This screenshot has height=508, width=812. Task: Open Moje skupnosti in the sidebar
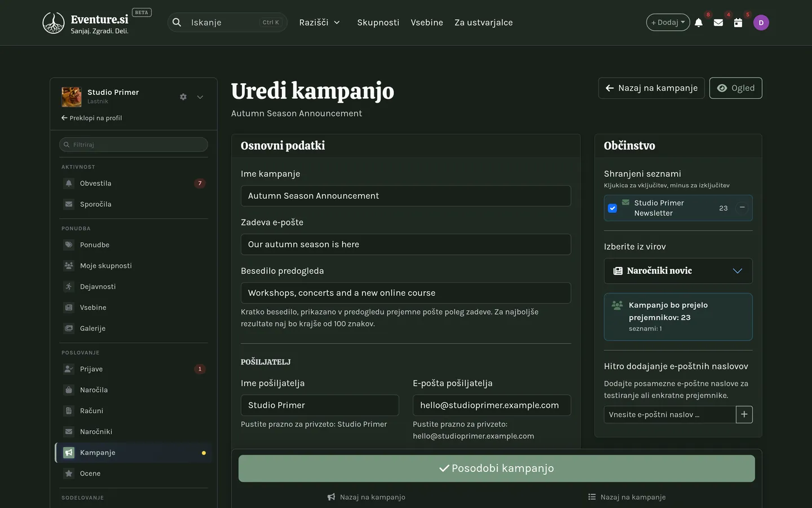pyautogui.click(x=134, y=266)
